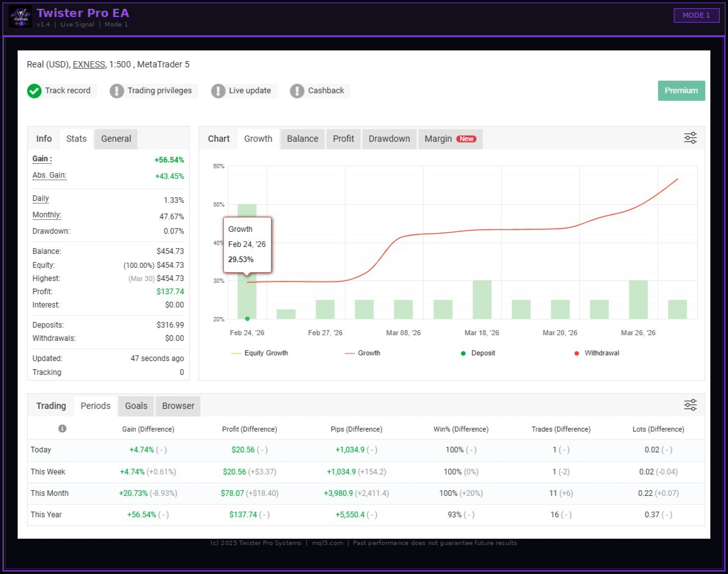Switch to the Drawdown chart tab

(x=389, y=139)
